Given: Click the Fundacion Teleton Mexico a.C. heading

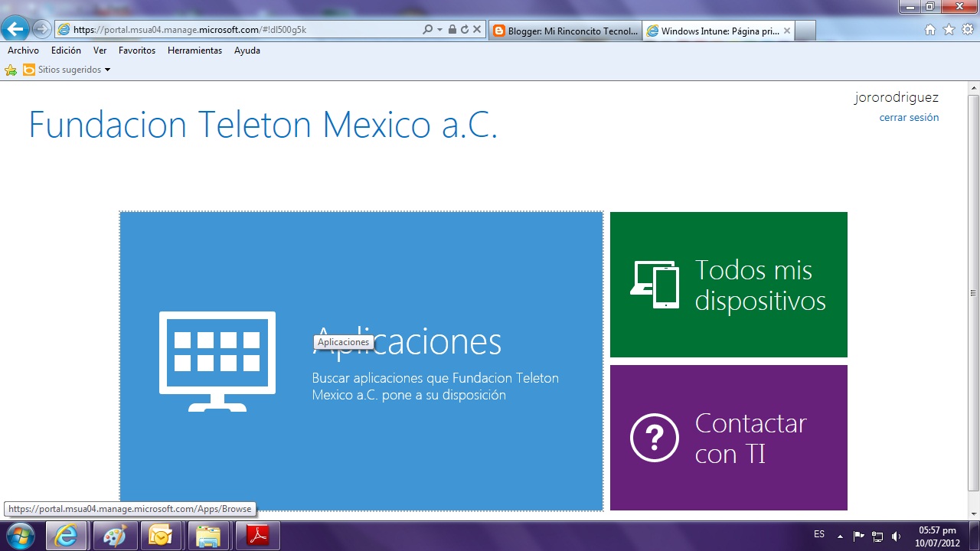Looking at the screenshot, I should [x=263, y=125].
